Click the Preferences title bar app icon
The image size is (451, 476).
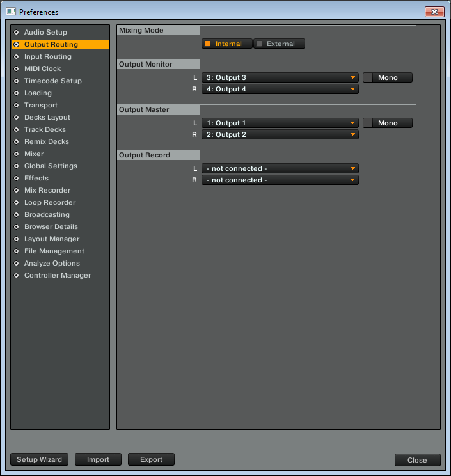pyautogui.click(x=11, y=12)
